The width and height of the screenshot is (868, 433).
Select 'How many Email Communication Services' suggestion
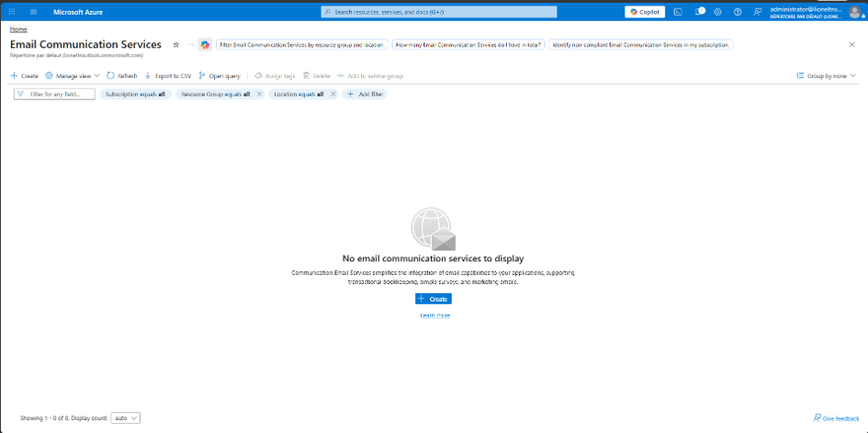468,45
